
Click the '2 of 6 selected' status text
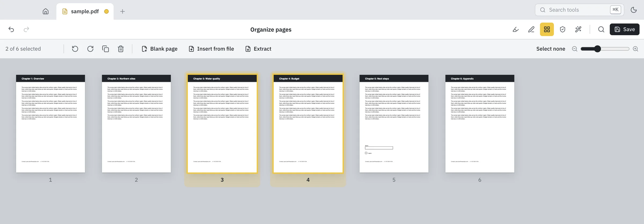pyautogui.click(x=23, y=49)
